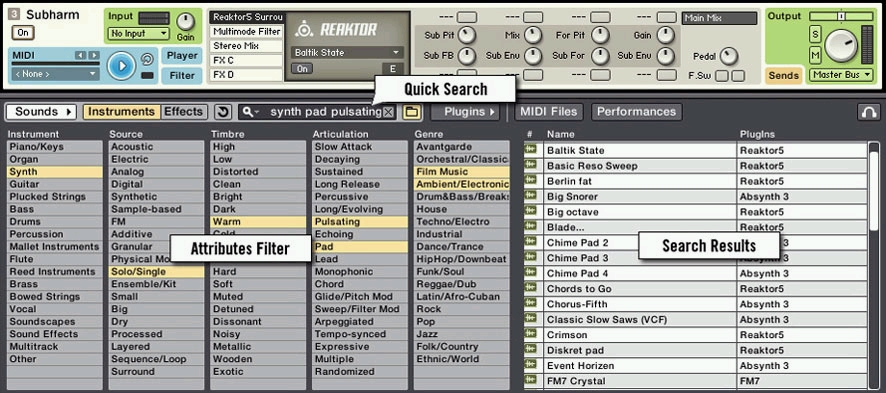Switch to the Effects tab
Image resolution: width=886 pixels, height=393 pixels.
point(183,112)
